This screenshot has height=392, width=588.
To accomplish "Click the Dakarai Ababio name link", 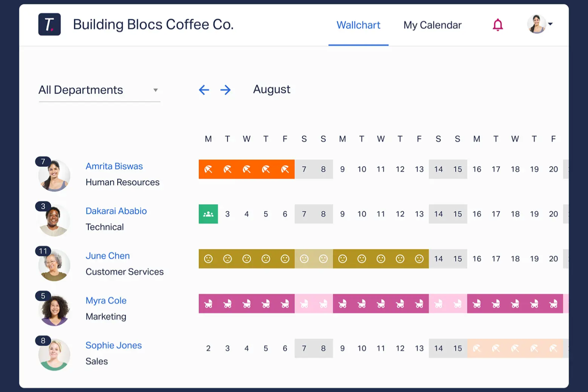I will coord(116,211).
